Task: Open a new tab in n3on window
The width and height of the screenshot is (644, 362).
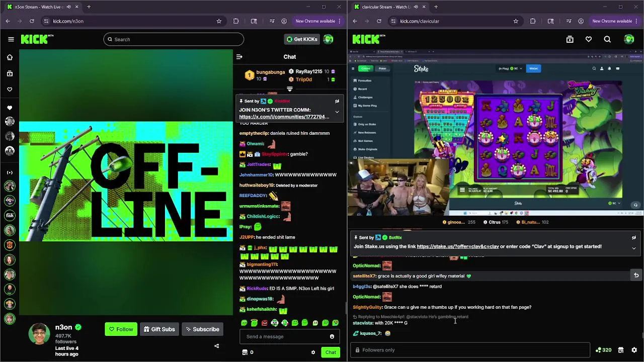Action: click(x=89, y=7)
